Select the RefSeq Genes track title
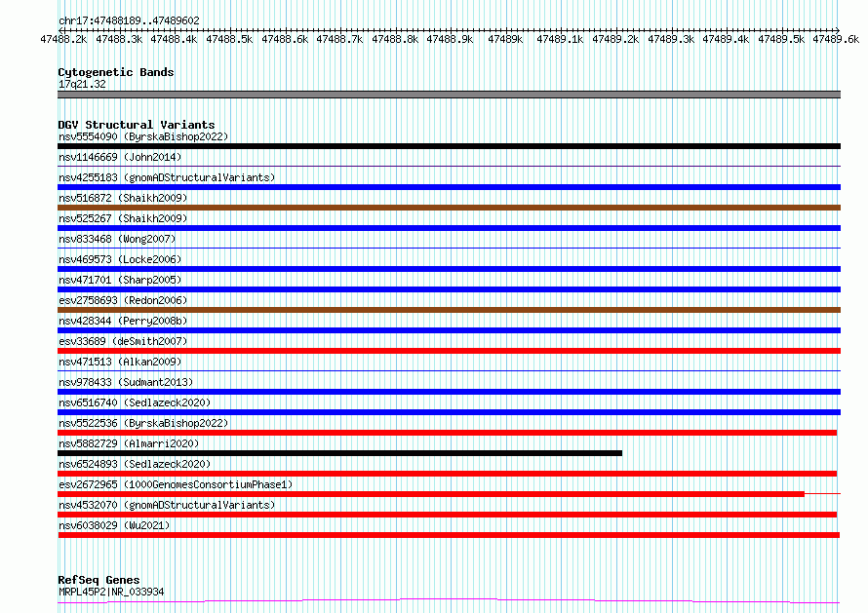Viewport: 868px width, 613px height. (99, 580)
